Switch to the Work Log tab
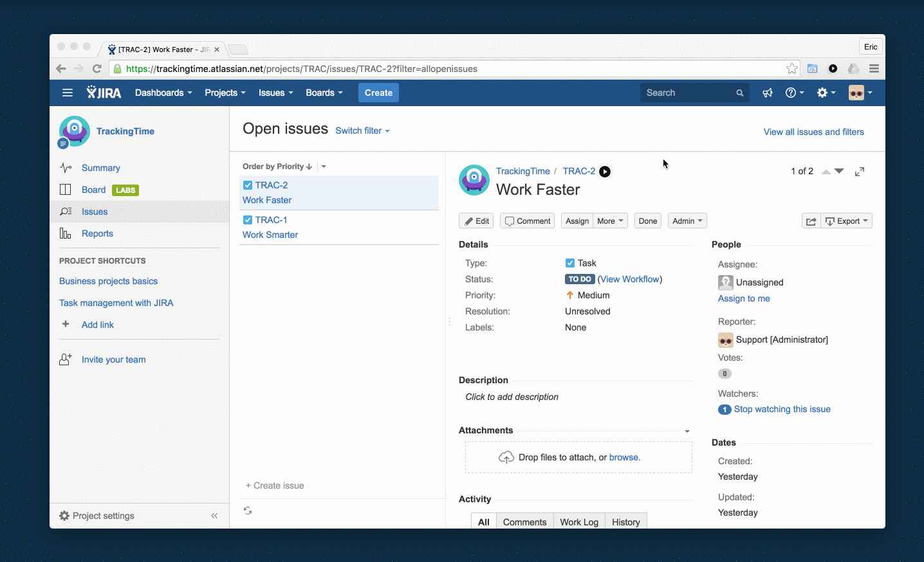The height and width of the screenshot is (562, 924). click(x=579, y=521)
